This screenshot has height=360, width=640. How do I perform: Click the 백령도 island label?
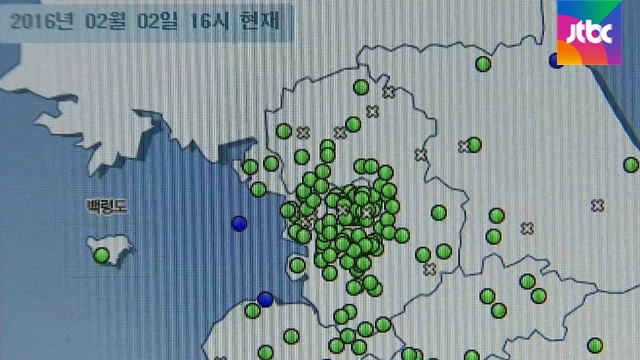coord(107,206)
